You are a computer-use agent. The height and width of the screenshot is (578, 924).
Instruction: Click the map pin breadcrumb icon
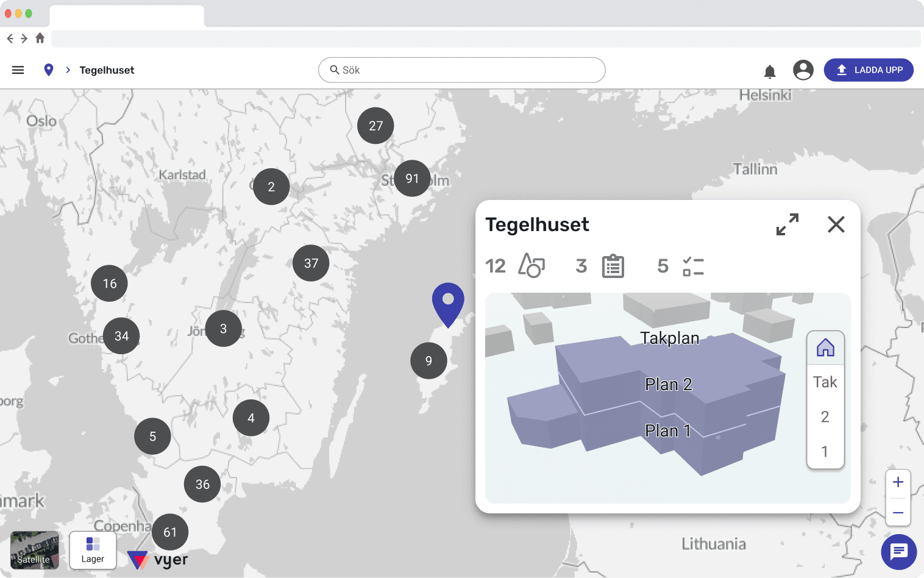(x=49, y=70)
